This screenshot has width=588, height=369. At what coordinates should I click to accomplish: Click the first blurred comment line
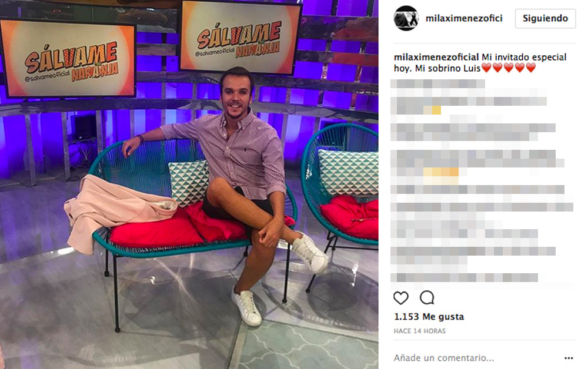coord(437,83)
